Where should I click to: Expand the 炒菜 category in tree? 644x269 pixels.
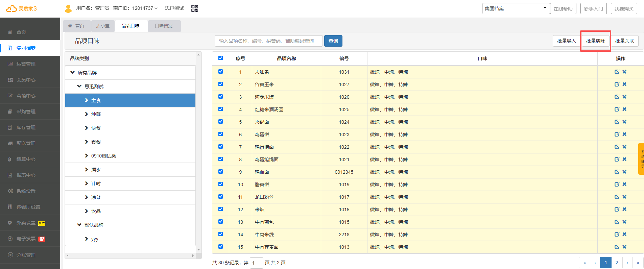[x=87, y=114]
